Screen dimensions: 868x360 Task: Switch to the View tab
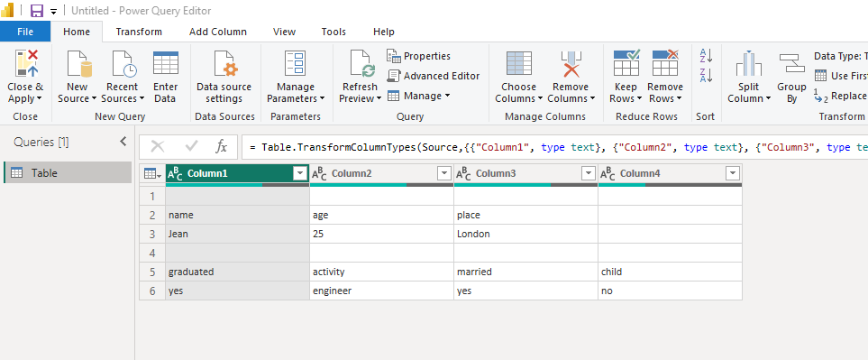[284, 32]
